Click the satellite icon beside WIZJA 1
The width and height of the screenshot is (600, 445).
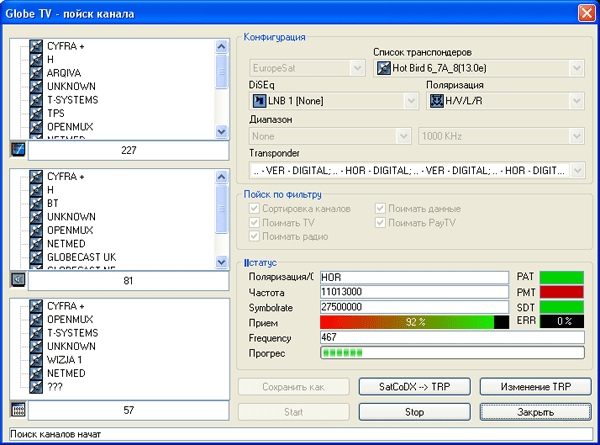(x=36, y=360)
